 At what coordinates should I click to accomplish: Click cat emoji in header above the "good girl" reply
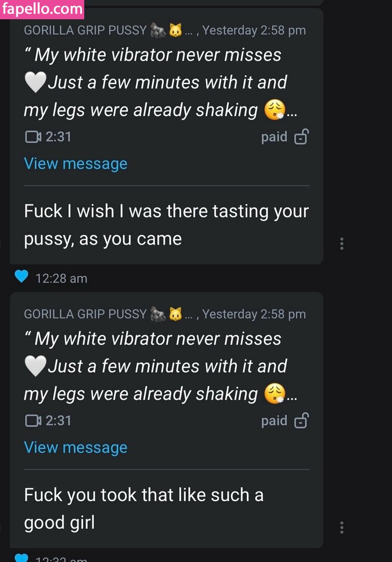click(x=175, y=314)
